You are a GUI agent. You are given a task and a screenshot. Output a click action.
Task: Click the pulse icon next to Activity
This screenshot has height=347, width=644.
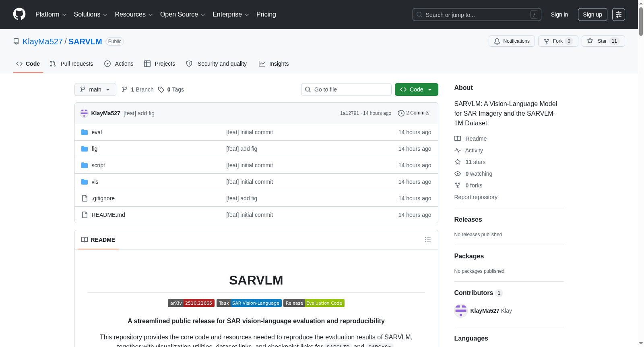(x=458, y=150)
